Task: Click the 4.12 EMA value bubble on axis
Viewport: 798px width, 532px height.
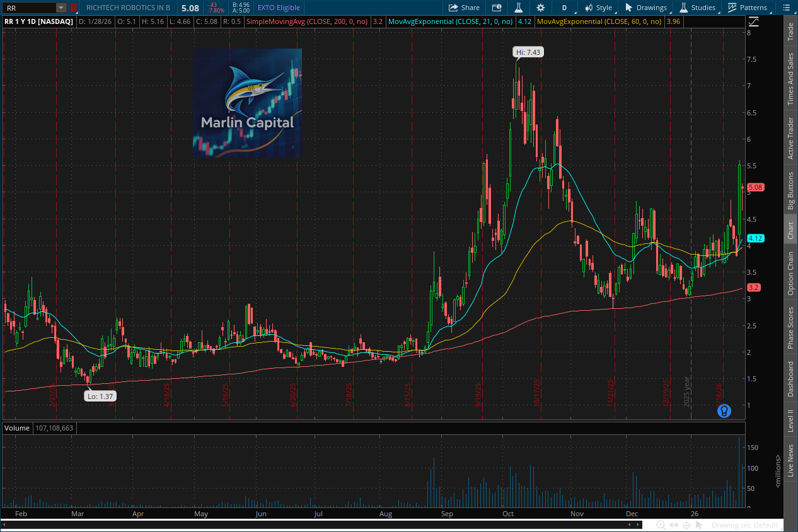Action: tap(756, 238)
